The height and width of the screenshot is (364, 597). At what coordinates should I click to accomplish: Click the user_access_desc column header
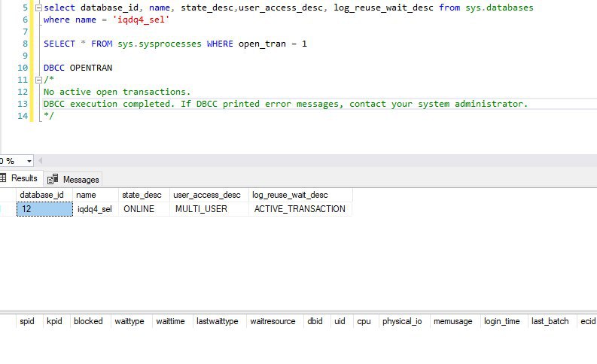pyautogui.click(x=209, y=195)
